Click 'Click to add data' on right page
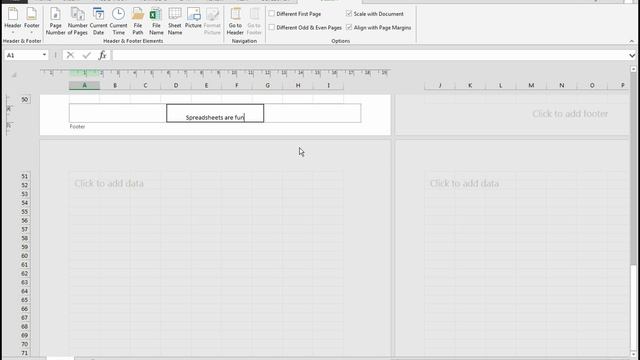640x360 pixels. 464,183
